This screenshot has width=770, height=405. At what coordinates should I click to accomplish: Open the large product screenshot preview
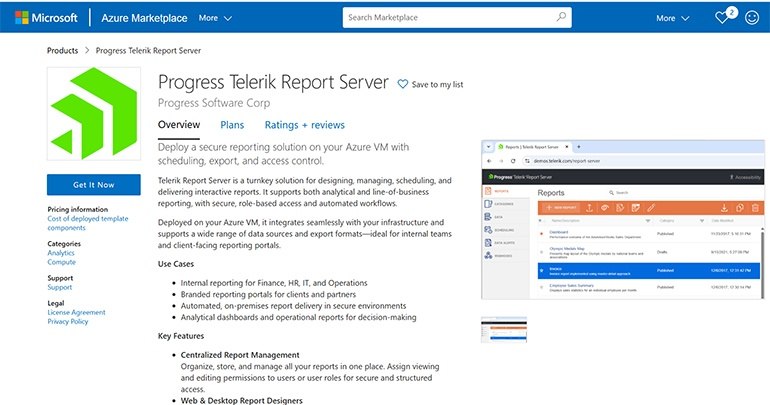coord(621,220)
